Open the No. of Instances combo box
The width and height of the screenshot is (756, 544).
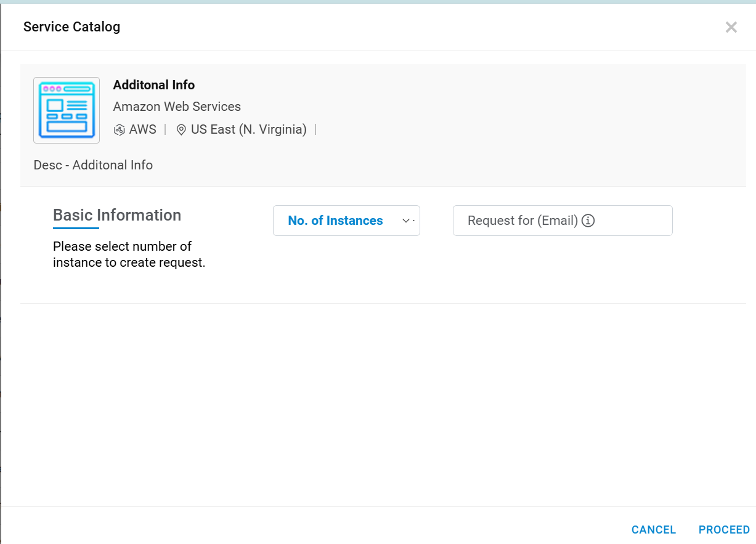click(x=336, y=221)
